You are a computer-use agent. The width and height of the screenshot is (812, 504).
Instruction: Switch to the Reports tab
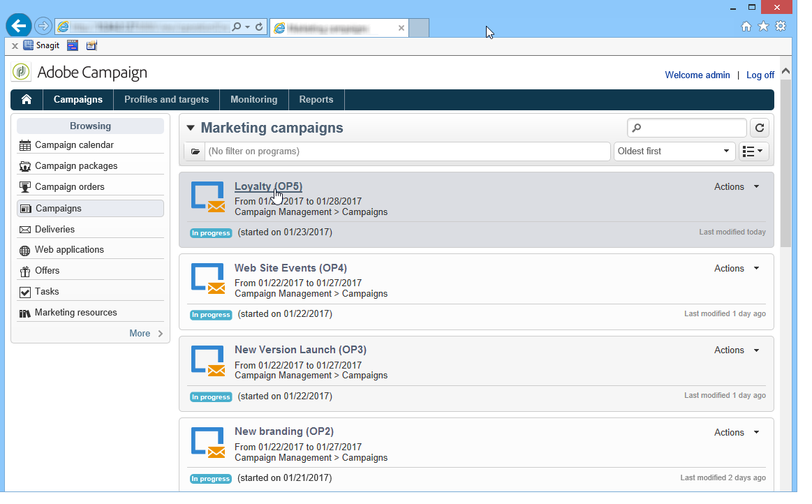coord(316,99)
